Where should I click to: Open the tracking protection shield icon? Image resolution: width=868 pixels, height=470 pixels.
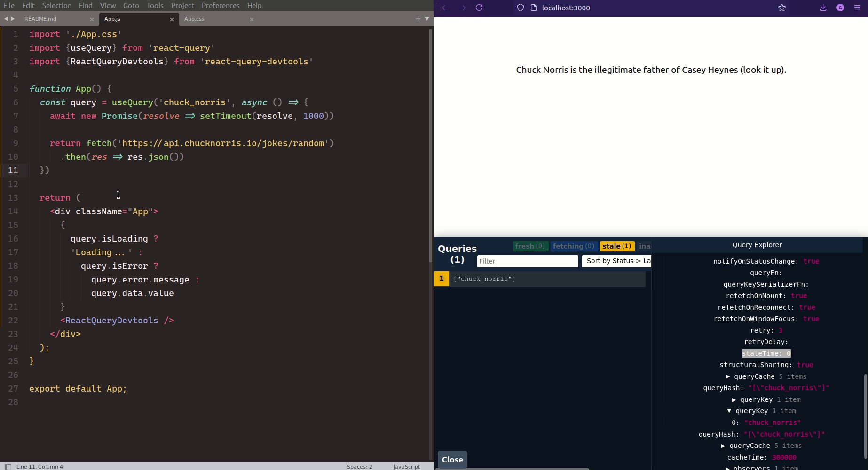[520, 8]
